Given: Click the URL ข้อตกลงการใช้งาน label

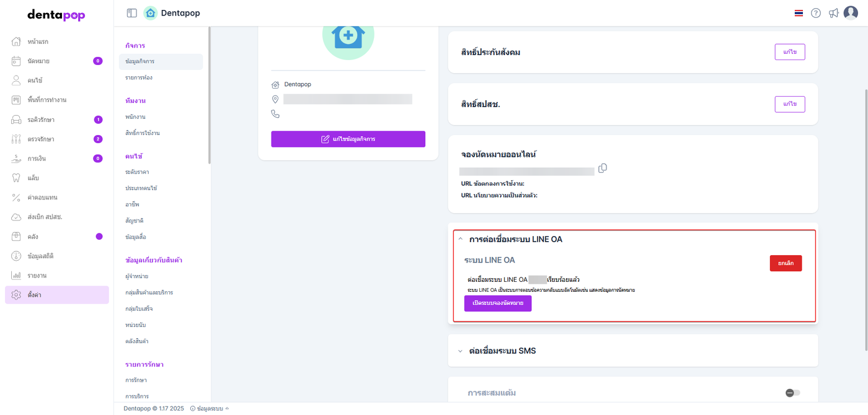Looking at the screenshot, I should point(493,184).
